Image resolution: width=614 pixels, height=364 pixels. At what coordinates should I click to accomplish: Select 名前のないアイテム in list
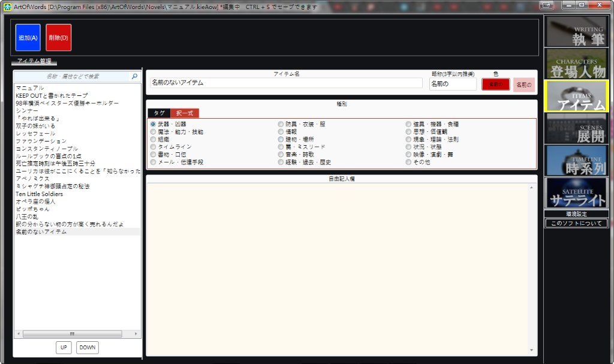(77, 231)
